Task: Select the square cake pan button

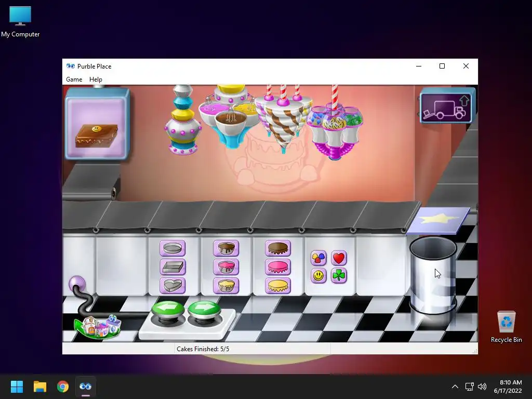Action: tap(172, 267)
